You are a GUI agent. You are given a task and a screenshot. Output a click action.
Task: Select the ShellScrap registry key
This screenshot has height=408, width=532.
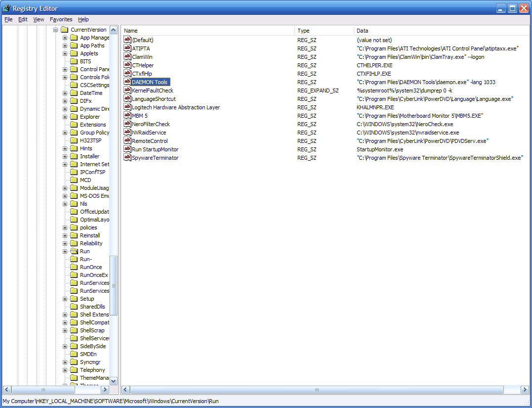(x=92, y=330)
